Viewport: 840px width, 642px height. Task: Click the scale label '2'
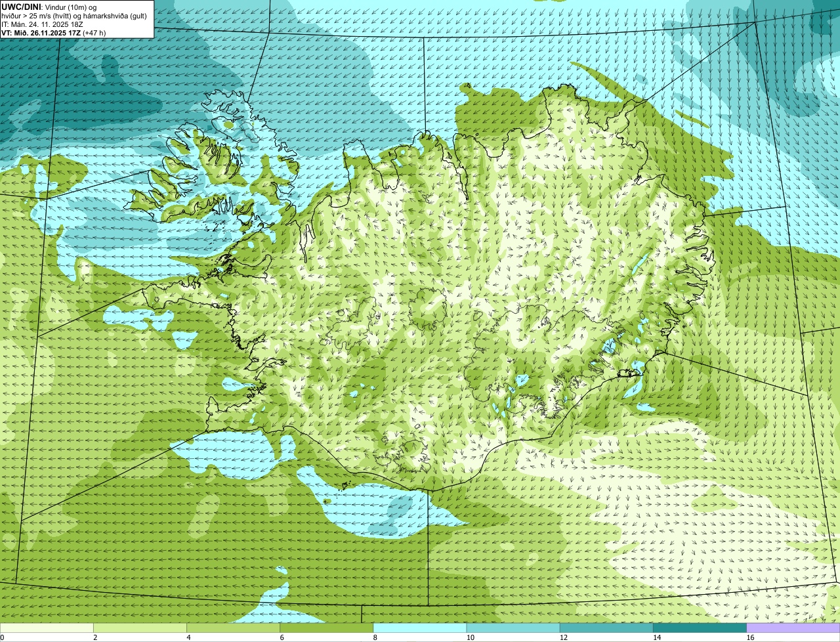95,637
